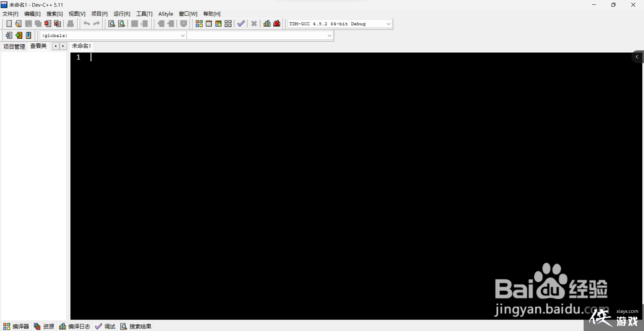This screenshot has width=644, height=331.
Task: Click the Unindent toolbar icon
Action: pos(144,23)
